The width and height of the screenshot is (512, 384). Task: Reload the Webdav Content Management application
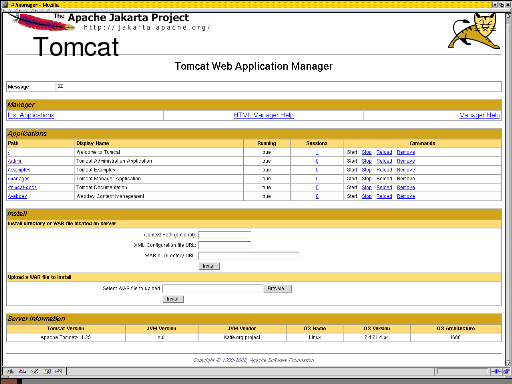tap(384, 196)
